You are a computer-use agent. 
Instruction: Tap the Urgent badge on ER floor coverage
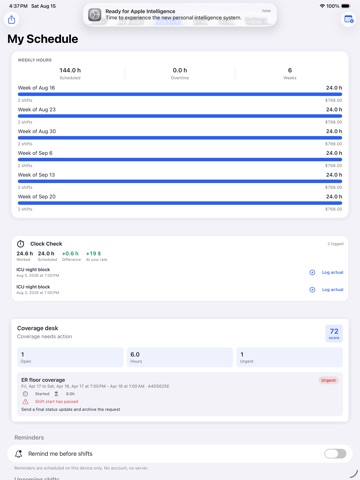pos(328,380)
